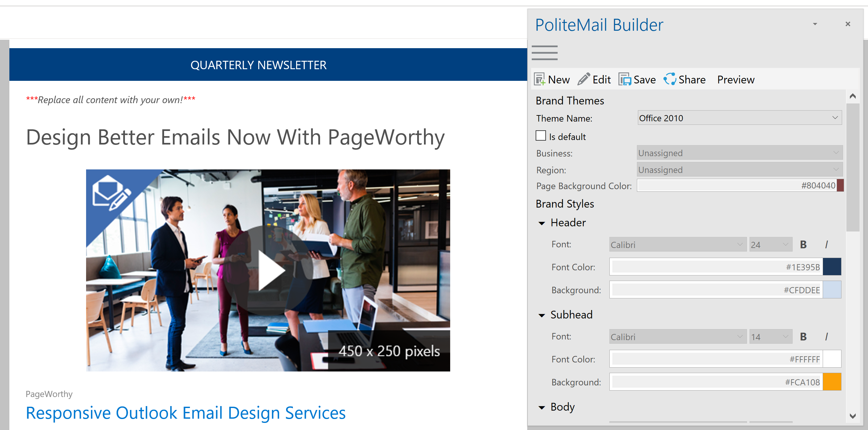This screenshot has height=430, width=868.
Task: Play the video thumbnail in the newsletter
Action: tap(268, 270)
